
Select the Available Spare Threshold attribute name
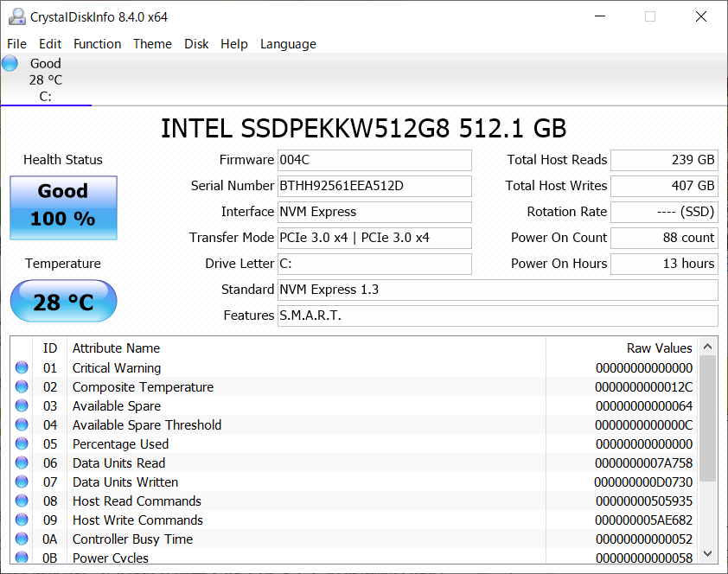[x=147, y=425]
